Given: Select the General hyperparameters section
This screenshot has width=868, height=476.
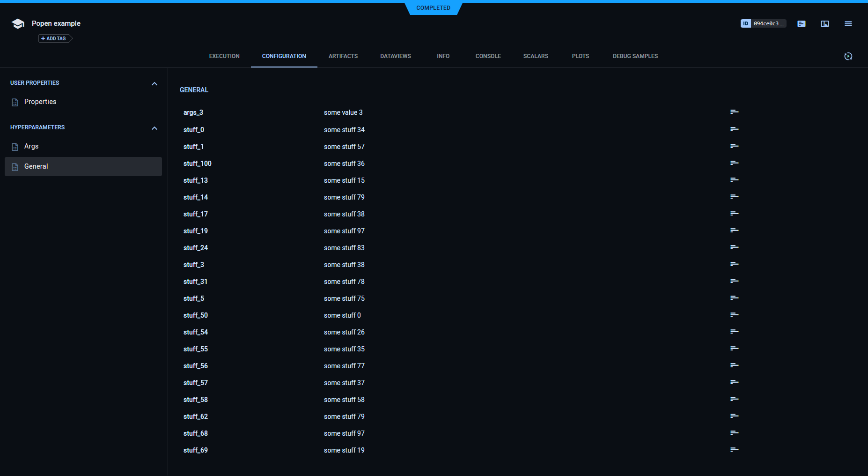Looking at the screenshot, I should click(x=36, y=166).
